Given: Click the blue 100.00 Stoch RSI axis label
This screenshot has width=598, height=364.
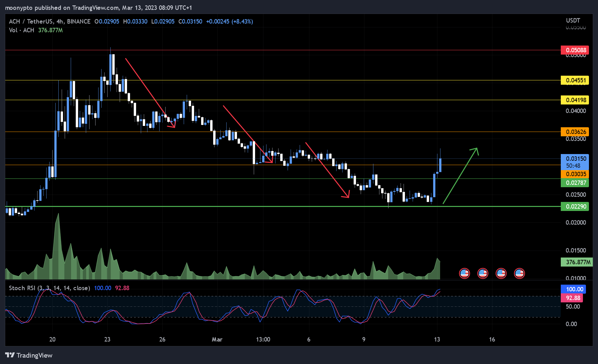Looking at the screenshot, I should 573,289.
